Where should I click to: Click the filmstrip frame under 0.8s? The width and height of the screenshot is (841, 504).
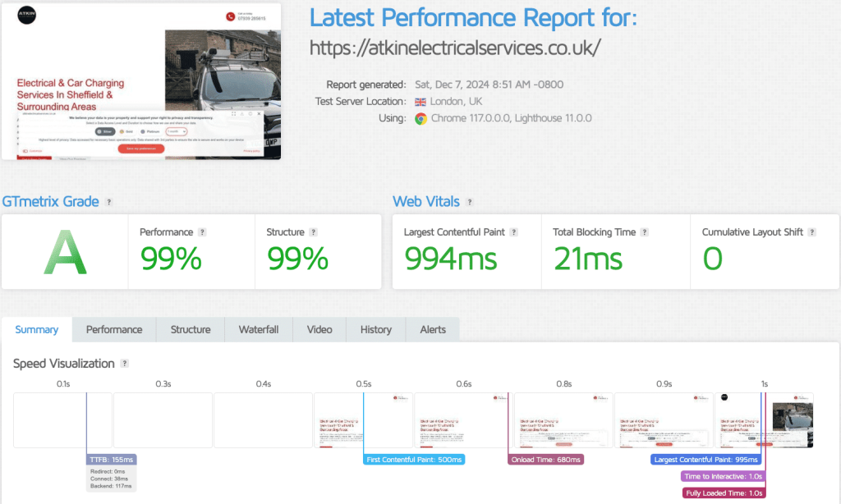564,420
